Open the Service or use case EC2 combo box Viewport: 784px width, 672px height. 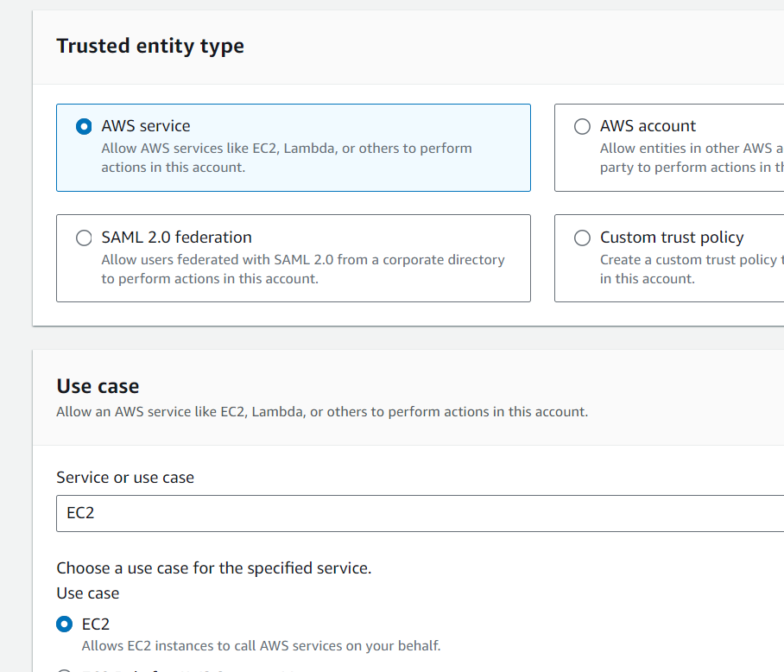(x=420, y=513)
